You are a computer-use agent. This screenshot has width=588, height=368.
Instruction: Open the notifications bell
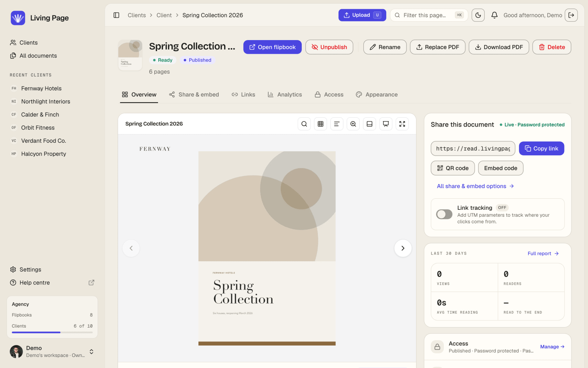495,15
